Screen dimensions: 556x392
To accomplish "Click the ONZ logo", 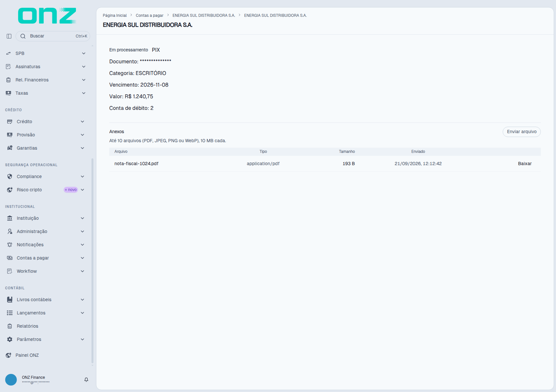I will click(x=47, y=16).
